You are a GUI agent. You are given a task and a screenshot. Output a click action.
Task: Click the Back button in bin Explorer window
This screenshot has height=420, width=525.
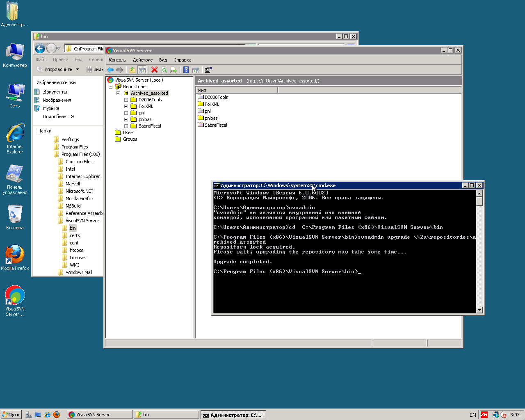click(x=40, y=48)
